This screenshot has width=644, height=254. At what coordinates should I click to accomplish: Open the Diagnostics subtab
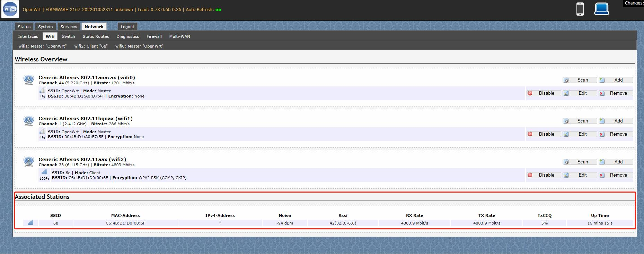[x=128, y=36]
